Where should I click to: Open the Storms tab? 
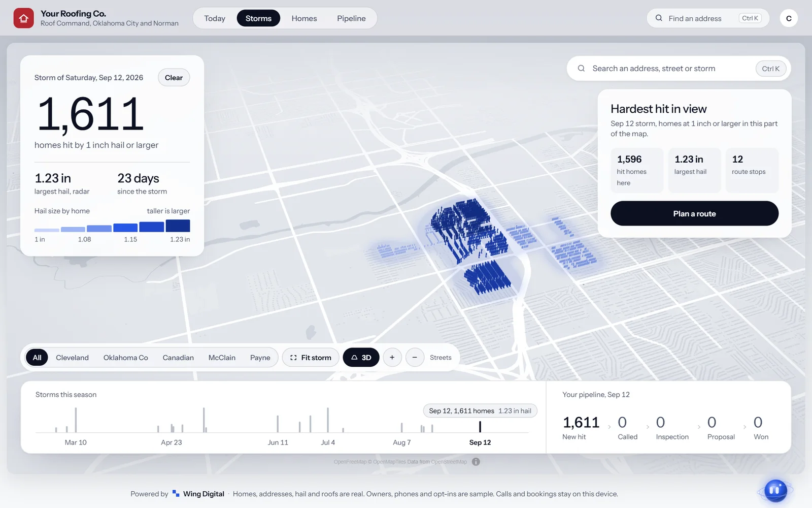258,18
